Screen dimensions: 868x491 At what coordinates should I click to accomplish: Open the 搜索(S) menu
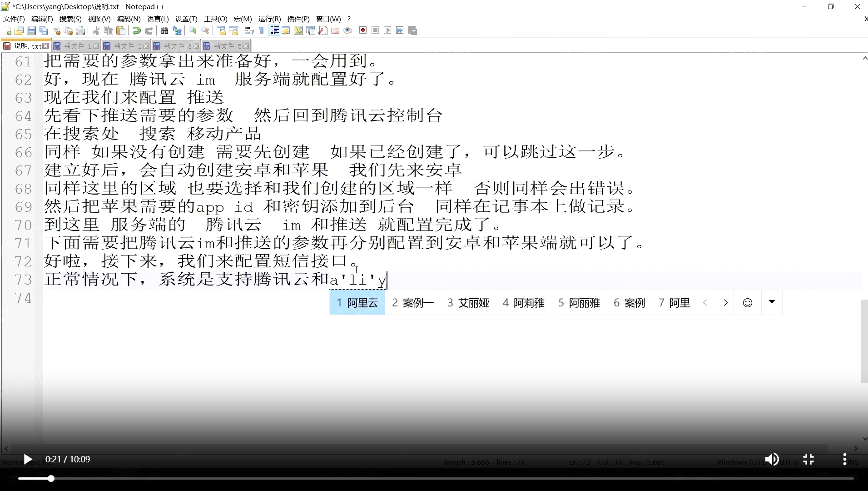click(70, 19)
